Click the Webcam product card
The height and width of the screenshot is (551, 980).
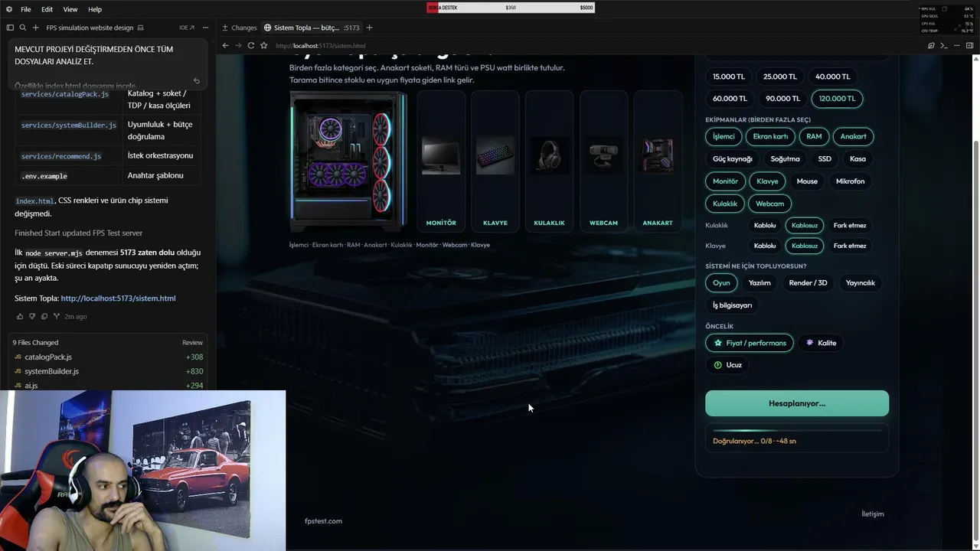(x=603, y=161)
